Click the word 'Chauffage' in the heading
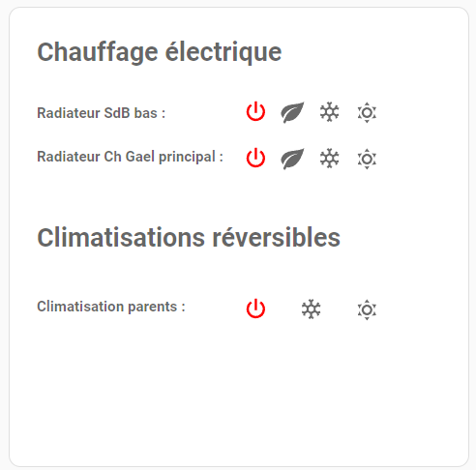 click(x=98, y=52)
